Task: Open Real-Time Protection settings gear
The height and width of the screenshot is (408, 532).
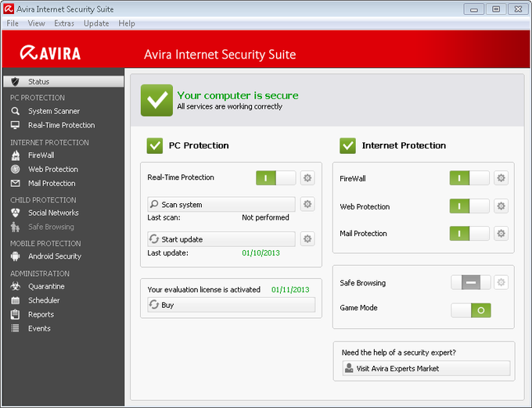Action: tap(307, 178)
